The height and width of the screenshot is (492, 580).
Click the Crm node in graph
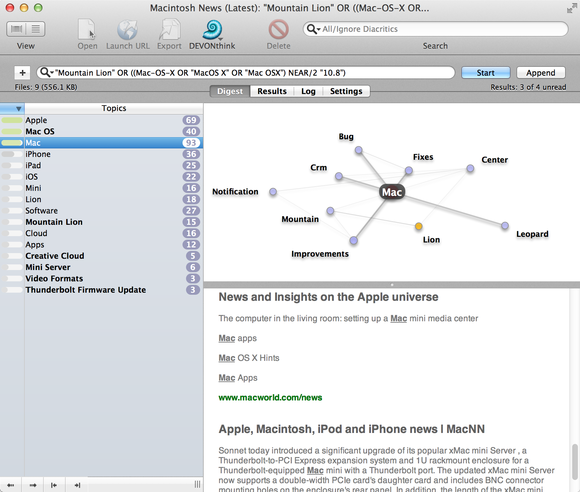(x=338, y=176)
